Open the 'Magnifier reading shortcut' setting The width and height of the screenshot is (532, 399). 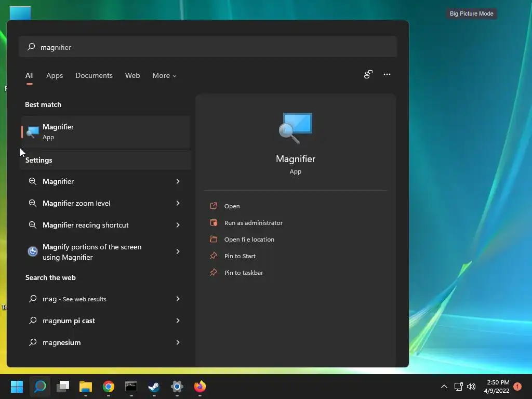point(105,225)
